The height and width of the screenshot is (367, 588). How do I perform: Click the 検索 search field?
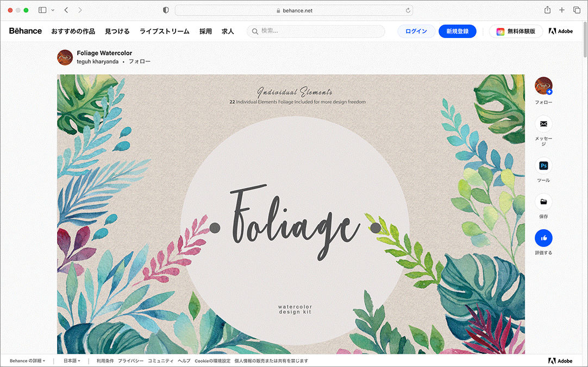coord(316,31)
